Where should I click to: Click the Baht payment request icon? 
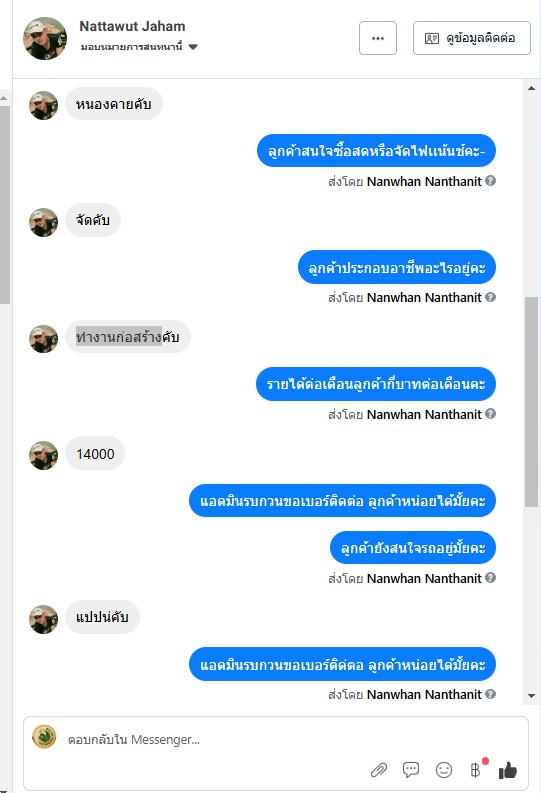476,770
